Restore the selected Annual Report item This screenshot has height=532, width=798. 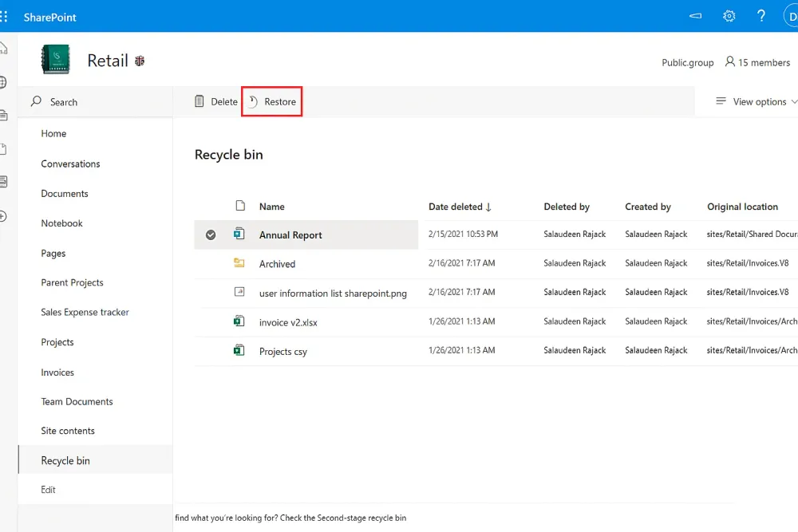click(271, 101)
